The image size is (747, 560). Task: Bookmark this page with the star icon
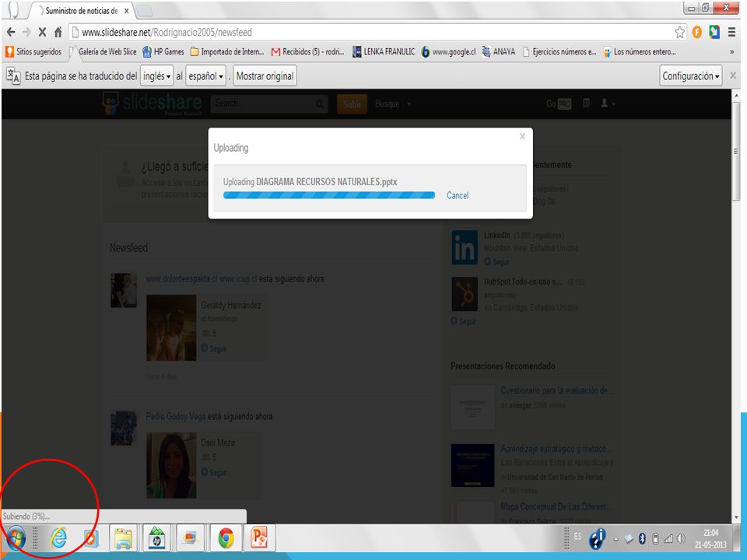(680, 32)
